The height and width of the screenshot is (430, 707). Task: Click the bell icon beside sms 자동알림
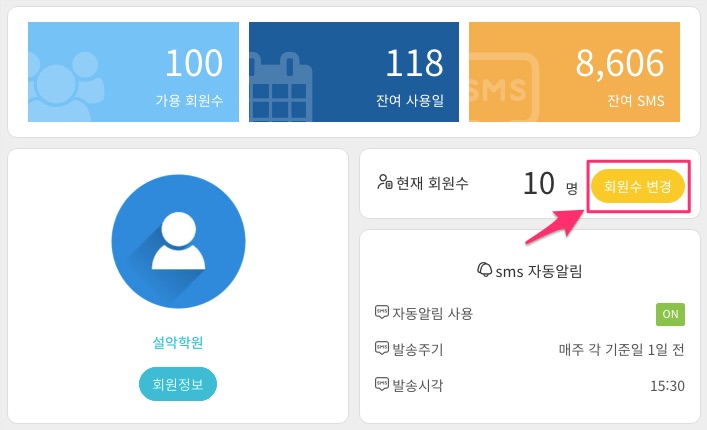point(484,270)
